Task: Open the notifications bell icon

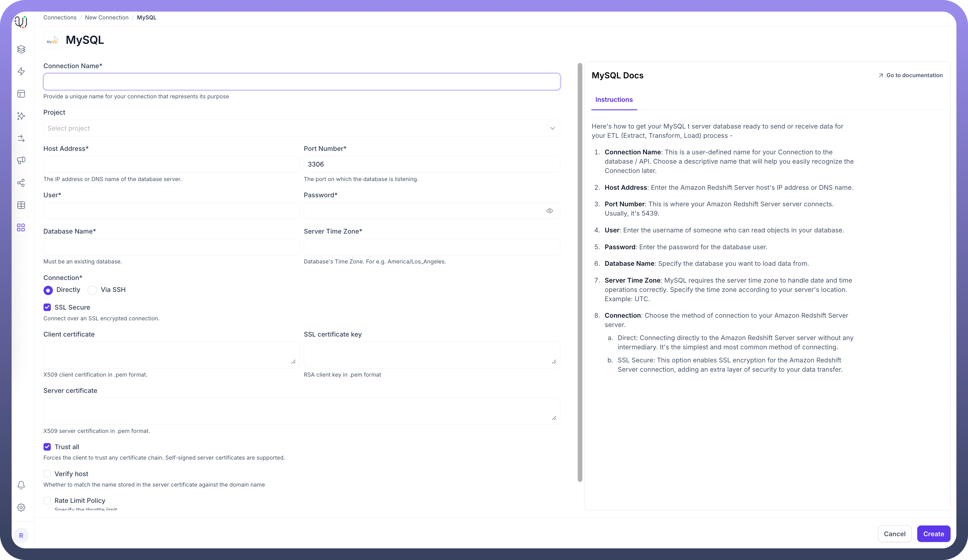Action: coord(21,485)
